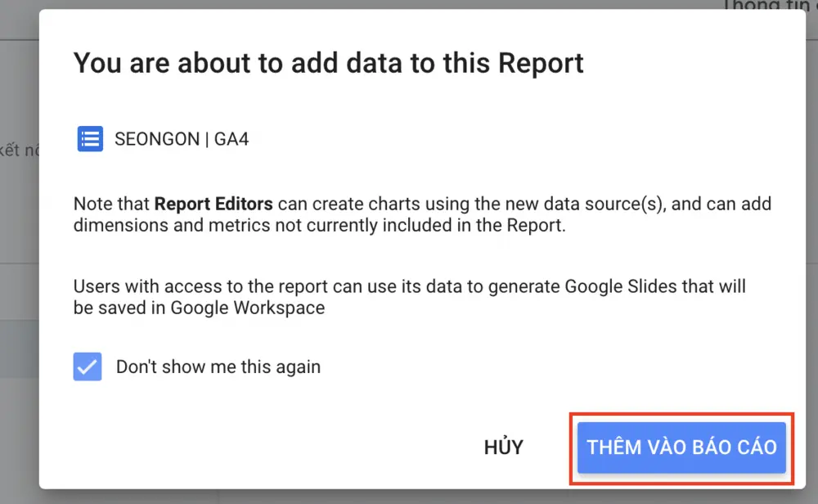Cancel the dialog with HỦY

[x=503, y=448]
